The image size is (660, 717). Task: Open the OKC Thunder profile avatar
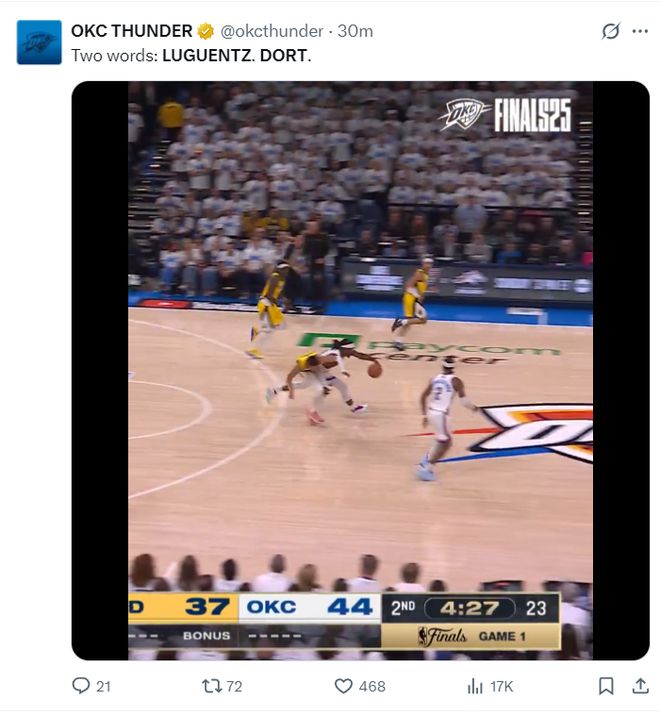(x=39, y=42)
